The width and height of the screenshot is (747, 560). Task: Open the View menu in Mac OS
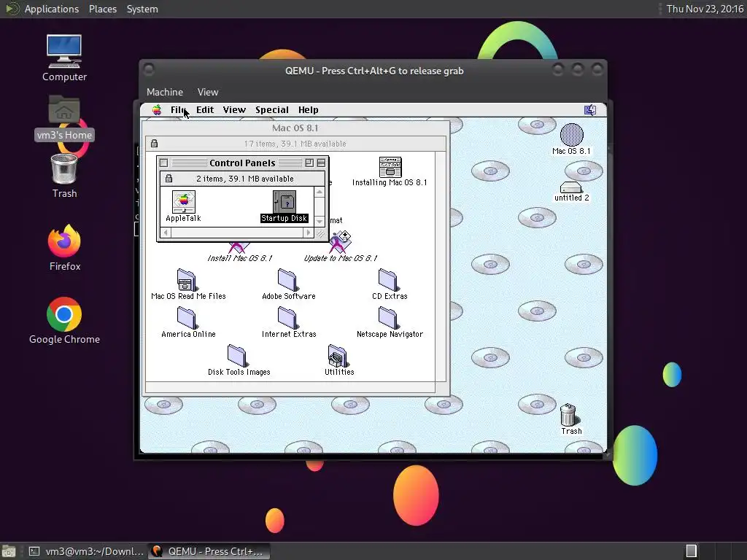[234, 110]
